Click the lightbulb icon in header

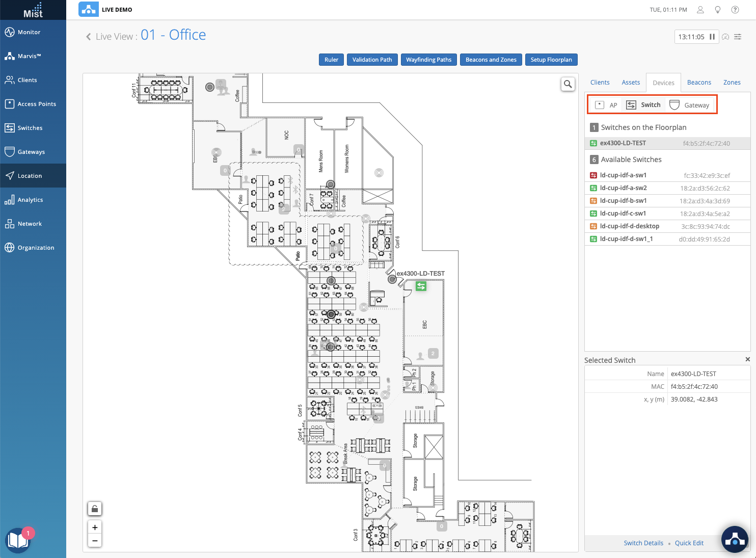718,10
